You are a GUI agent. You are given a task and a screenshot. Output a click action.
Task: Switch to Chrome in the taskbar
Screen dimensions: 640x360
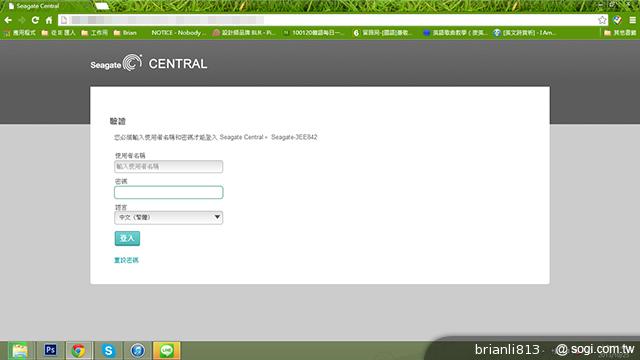click(x=78, y=351)
